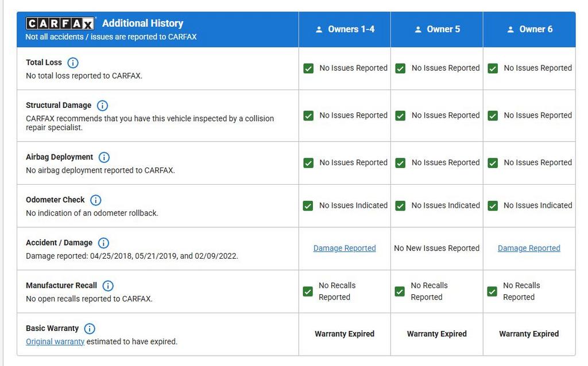Click the person icon beside Owner 5

click(x=418, y=29)
